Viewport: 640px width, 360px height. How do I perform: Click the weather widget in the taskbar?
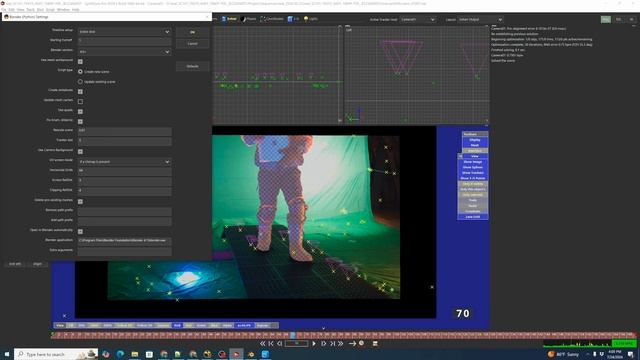(x=563, y=354)
